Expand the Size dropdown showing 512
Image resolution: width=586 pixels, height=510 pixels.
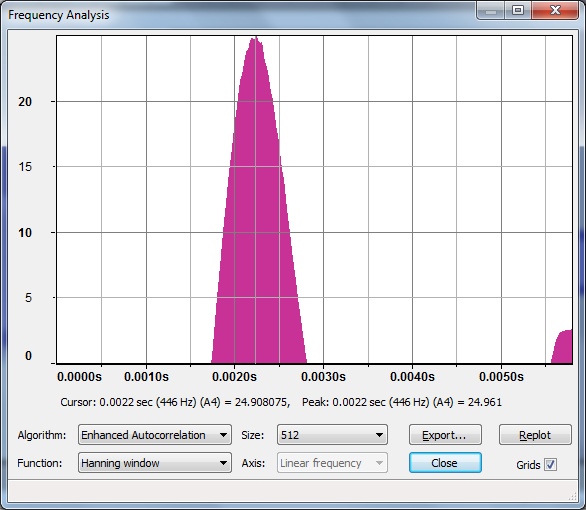332,435
